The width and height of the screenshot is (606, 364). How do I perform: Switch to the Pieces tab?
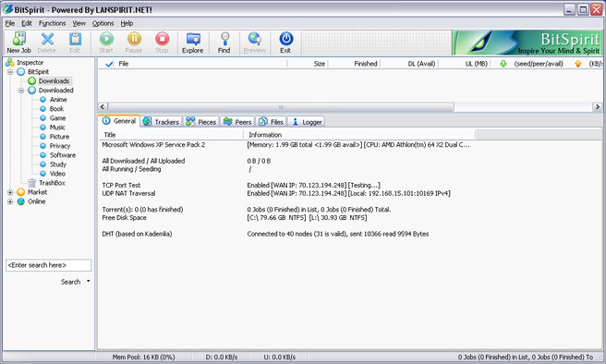(201, 122)
